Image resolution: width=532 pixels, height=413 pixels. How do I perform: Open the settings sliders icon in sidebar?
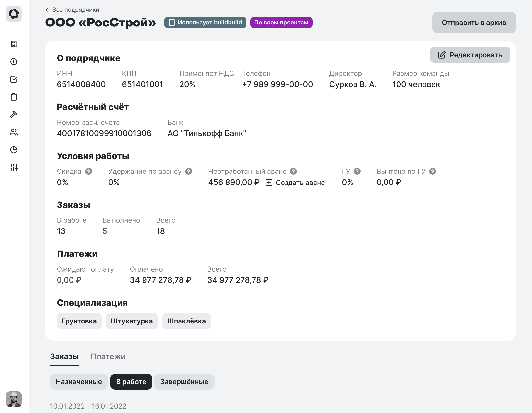14,168
